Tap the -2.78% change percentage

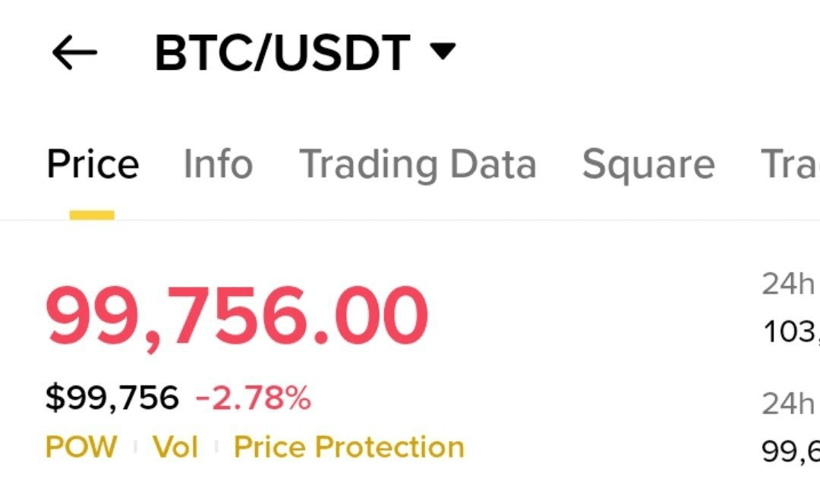point(254,398)
